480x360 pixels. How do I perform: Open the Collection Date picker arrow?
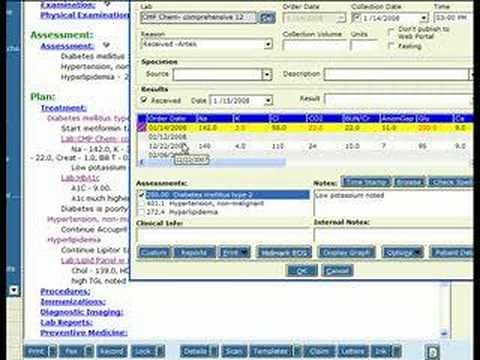[424, 18]
